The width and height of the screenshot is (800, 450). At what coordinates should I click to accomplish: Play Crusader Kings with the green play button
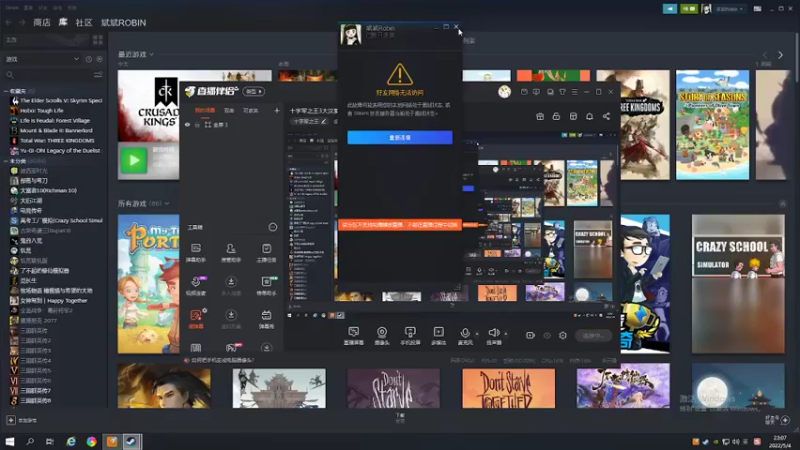[x=134, y=160]
